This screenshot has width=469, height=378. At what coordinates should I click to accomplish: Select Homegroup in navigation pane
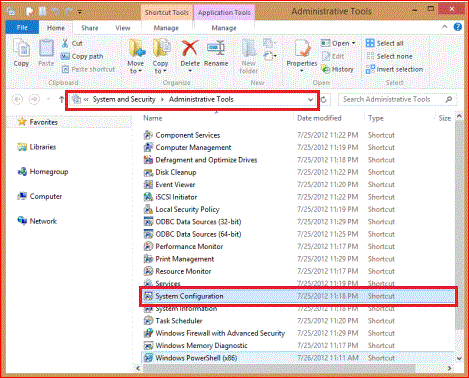click(49, 172)
